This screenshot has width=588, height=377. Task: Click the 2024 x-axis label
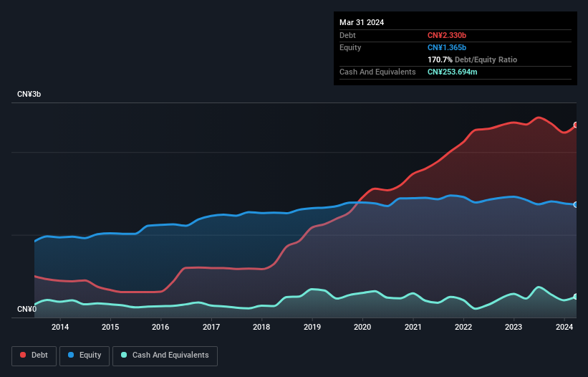click(564, 327)
